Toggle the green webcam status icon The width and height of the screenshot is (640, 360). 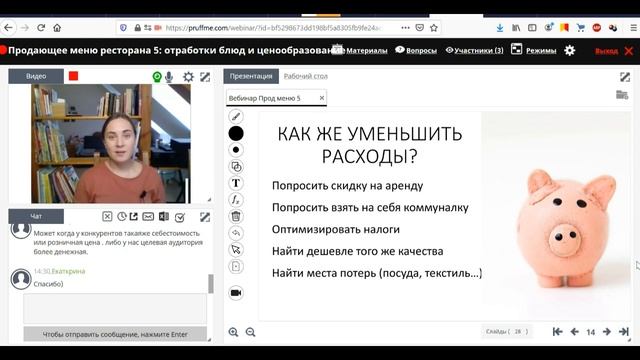click(x=157, y=77)
